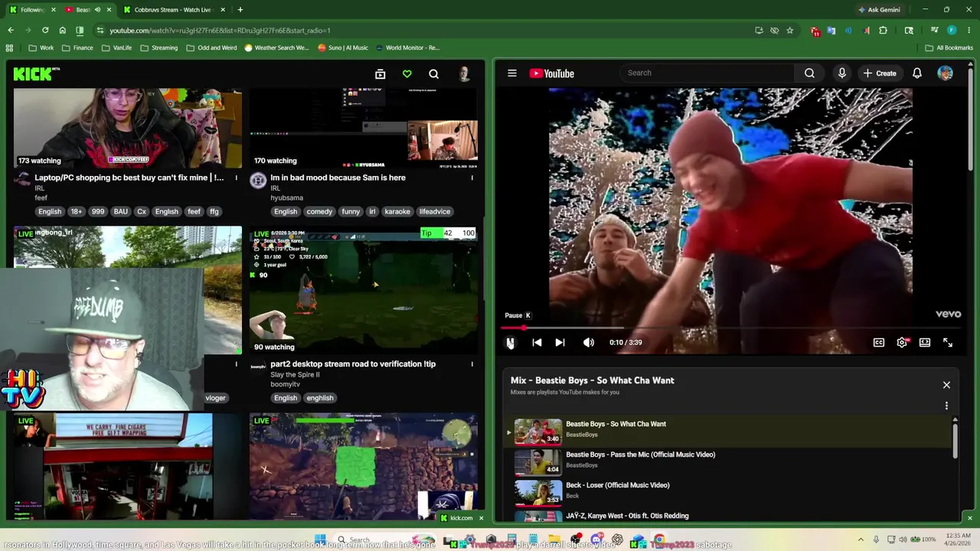Click the YouTube search magnifier button
Screen dimensions: 980x551
click(x=809, y=73)
